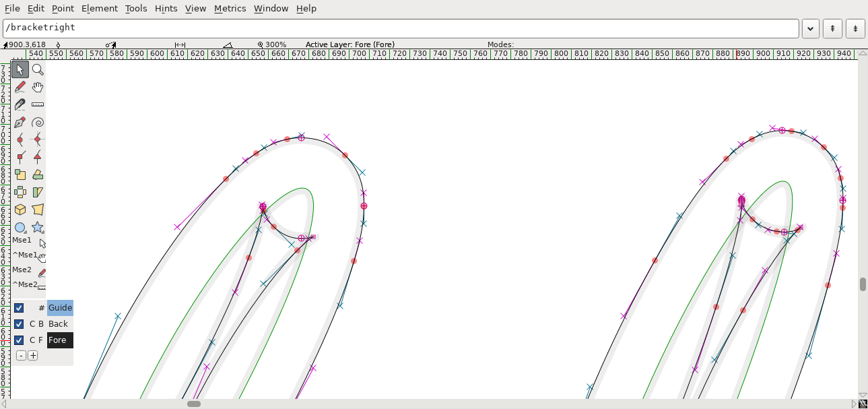Select the Rotate selection tool

click(38, 175)
